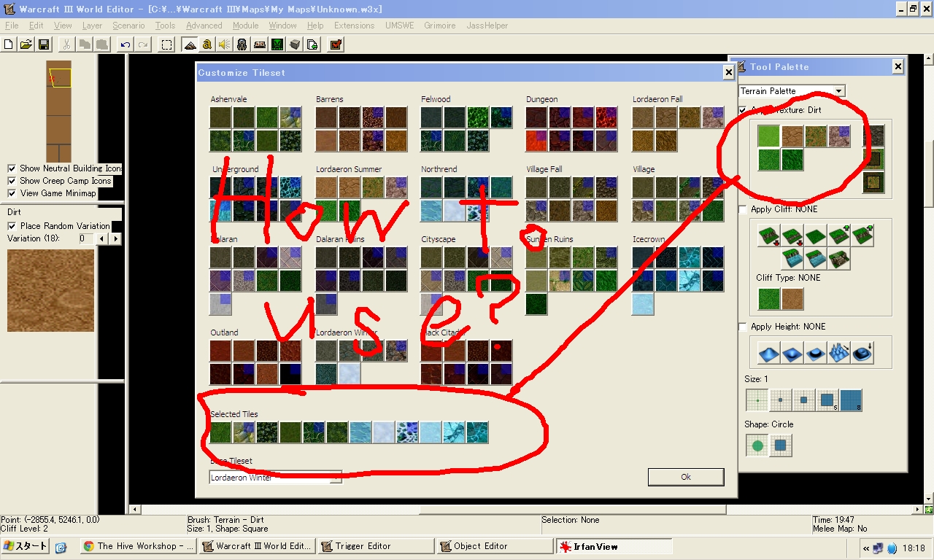Toggle View Game Minimap checkbox
The image size is (934, 560).
pyautogui.click(x=12, y=193)
